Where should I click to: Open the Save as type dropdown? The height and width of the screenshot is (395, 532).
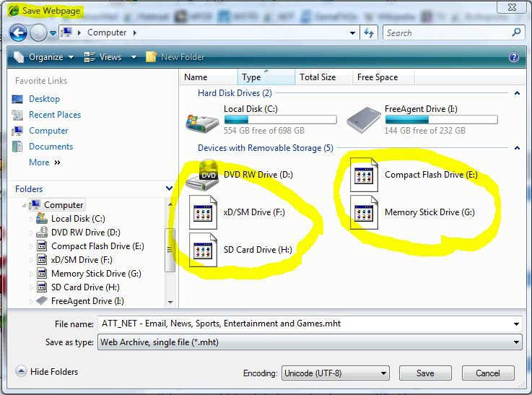tap(310, 342)
